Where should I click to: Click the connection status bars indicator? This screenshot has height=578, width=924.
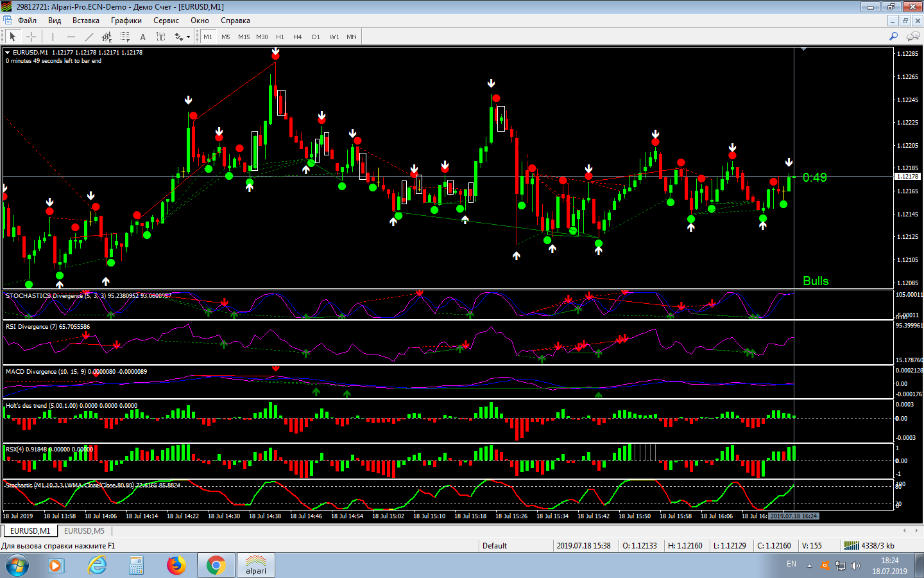[x=851, y=545]
